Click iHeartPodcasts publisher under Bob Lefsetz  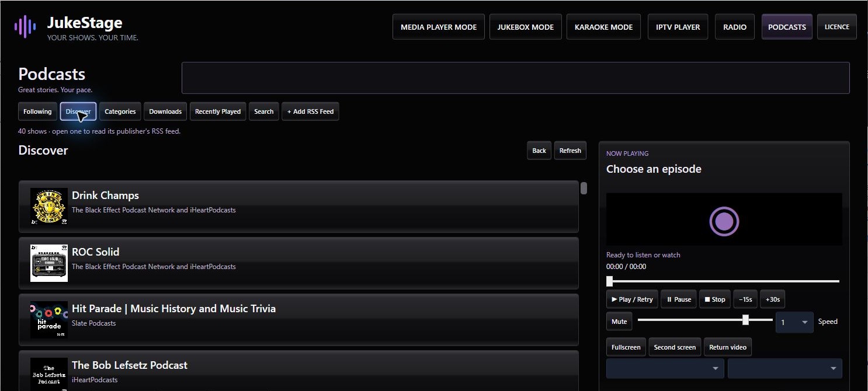(x=95, y=380)
